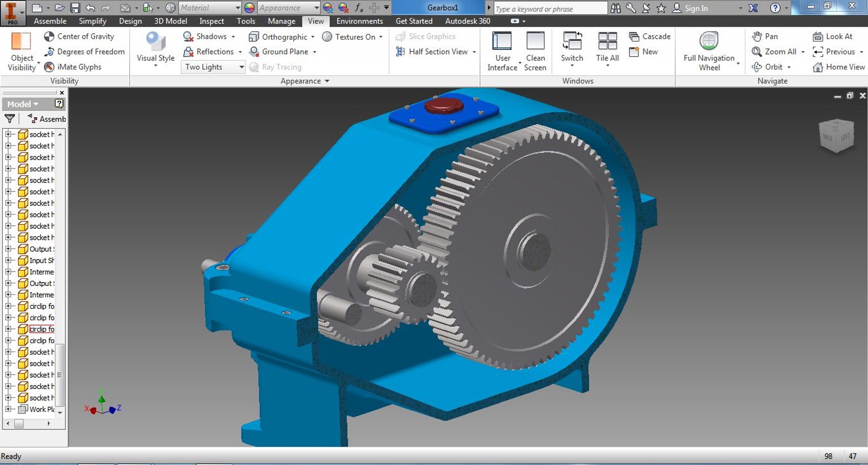
Task: Expand the Work Planes tree node
Action: [8, 409]
